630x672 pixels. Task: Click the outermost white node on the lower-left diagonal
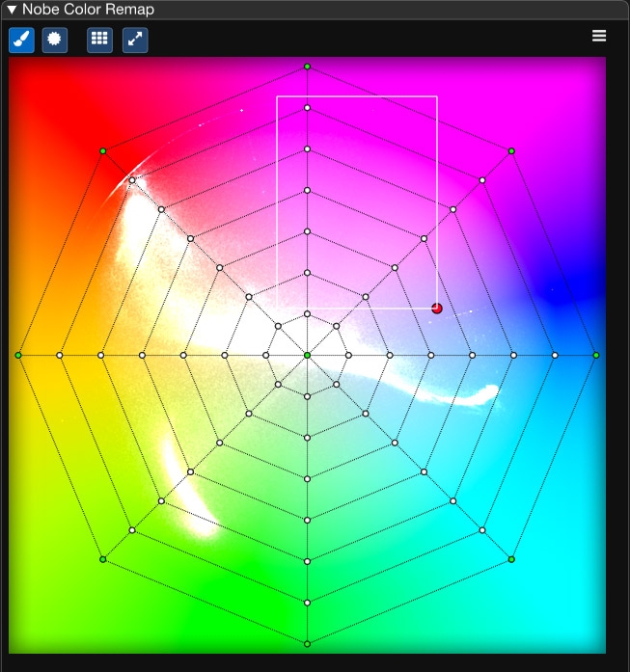point(132,530)
